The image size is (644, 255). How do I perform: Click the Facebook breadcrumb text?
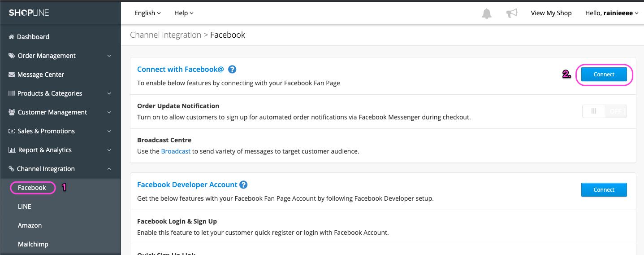pyautogui.click(x=228, y=35)
